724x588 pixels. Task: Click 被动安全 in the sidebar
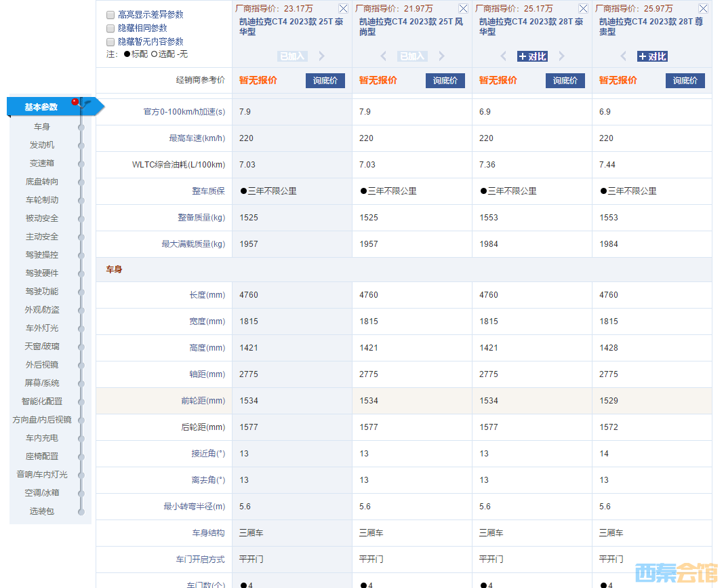pyautogui.click(x=42, y=218)
